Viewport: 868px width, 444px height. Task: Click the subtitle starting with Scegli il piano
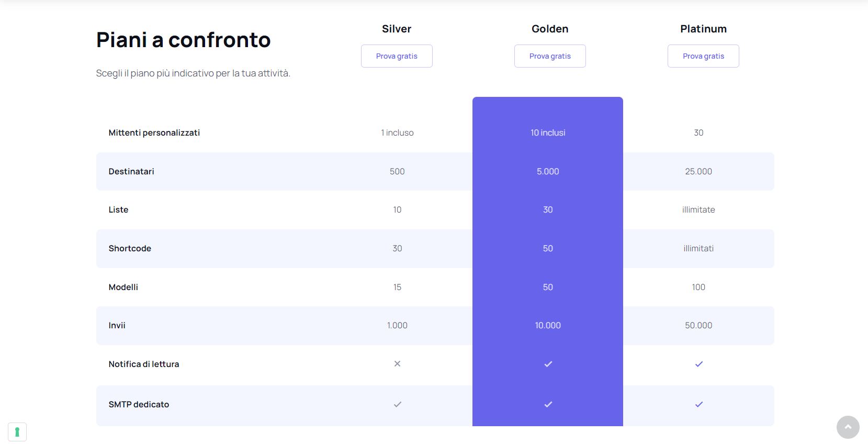pyautogui.click(x=193, y=73)
